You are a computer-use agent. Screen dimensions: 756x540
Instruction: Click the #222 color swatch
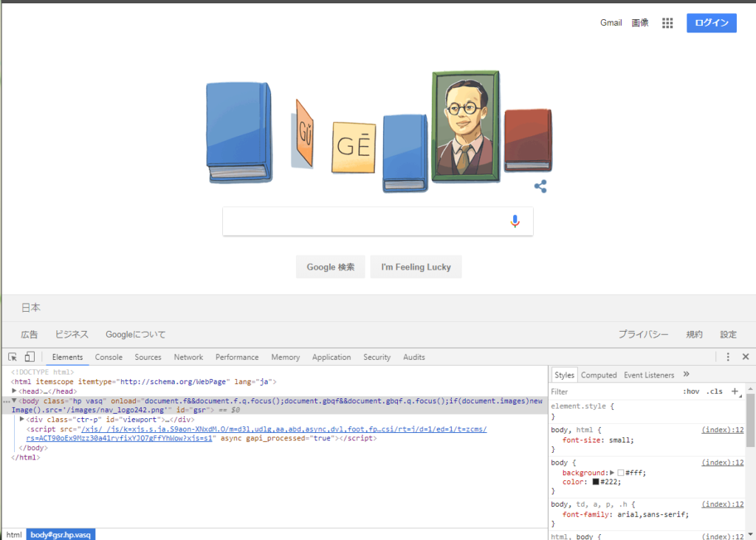tap(596, 482)
